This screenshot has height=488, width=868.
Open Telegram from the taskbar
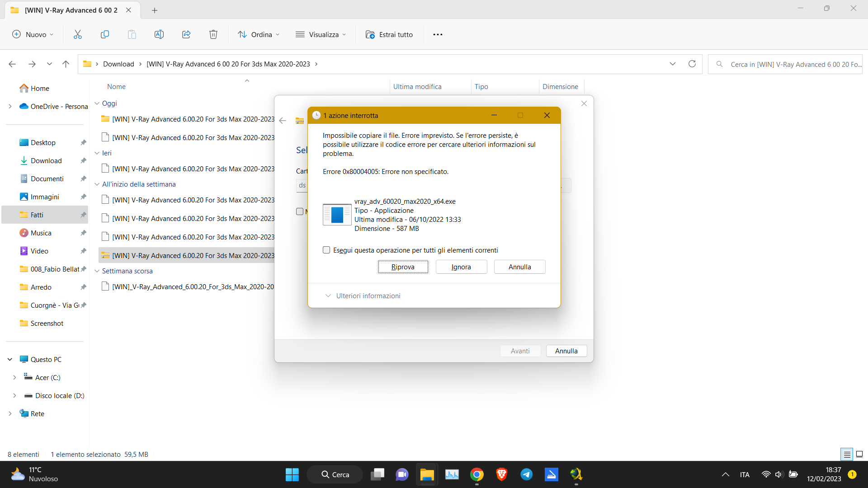(x=526, y=474)
